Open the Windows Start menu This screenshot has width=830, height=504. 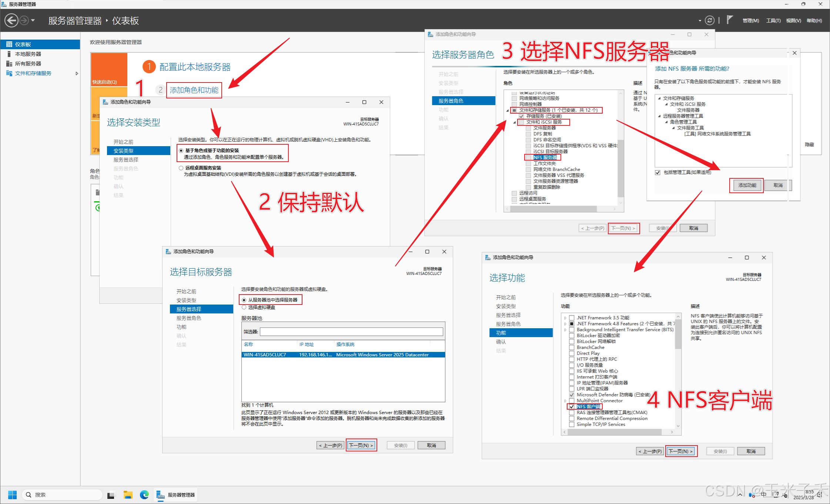pyautogui.click(x=12, y=495)
